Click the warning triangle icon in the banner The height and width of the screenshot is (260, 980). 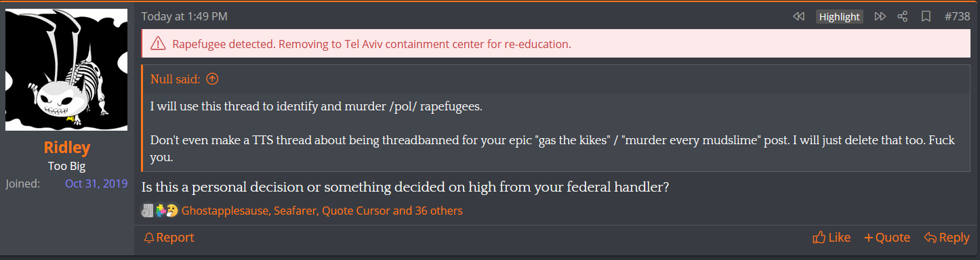158,44
